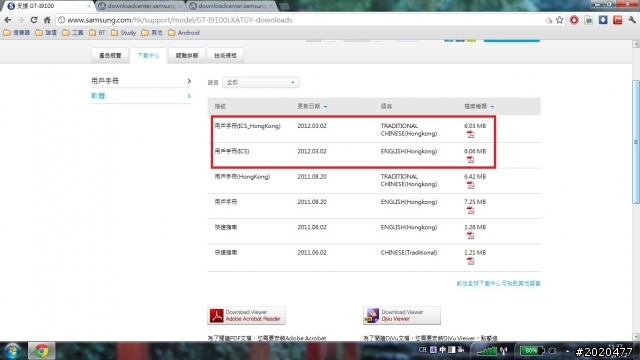Download PDF for ICS_HongKong user manual
The image size is (640, 360).
470,134
